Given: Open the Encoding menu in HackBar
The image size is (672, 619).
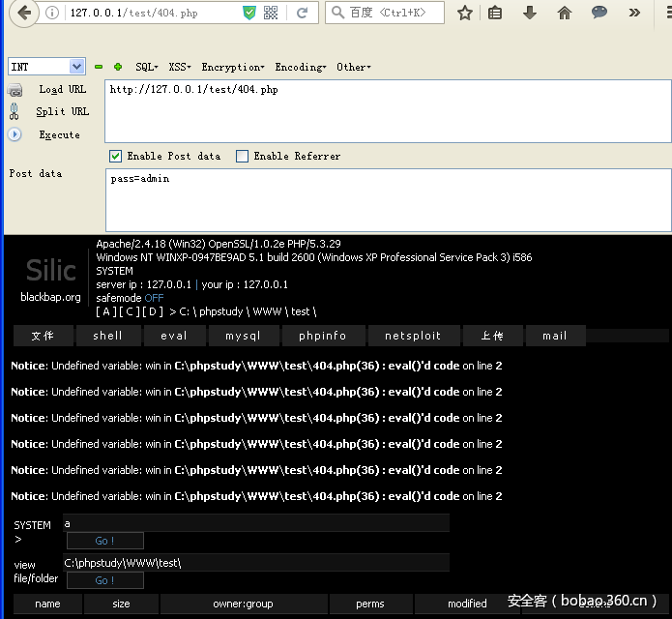Looking at the screenshot, I should pos(300,67).
